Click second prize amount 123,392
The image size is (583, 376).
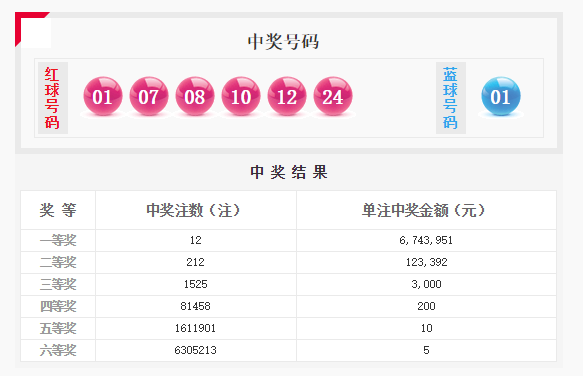pyautogui.click(x=426, y=262)
